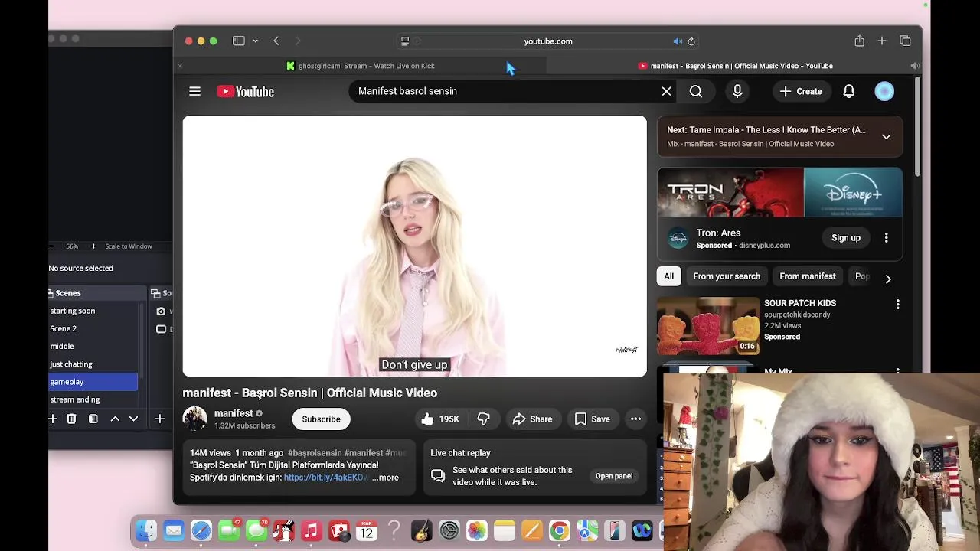
Task: Expand description with ...more
Action: pos(385,478)
